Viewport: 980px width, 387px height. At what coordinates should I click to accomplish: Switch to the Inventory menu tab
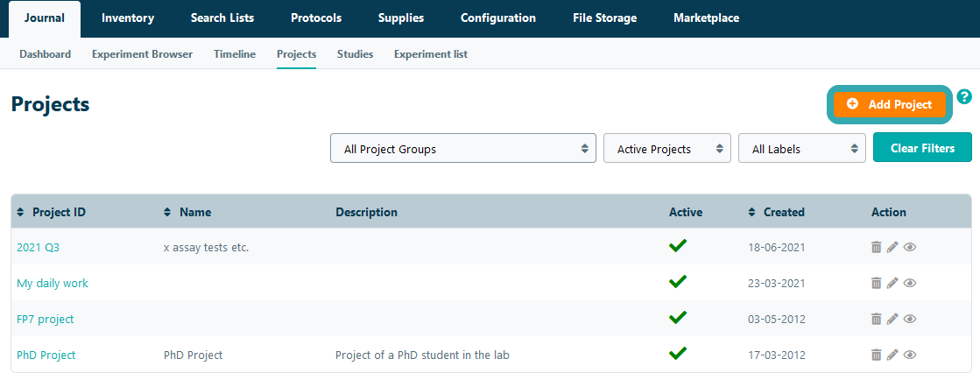pyautogui.click(x=128, y=18)
